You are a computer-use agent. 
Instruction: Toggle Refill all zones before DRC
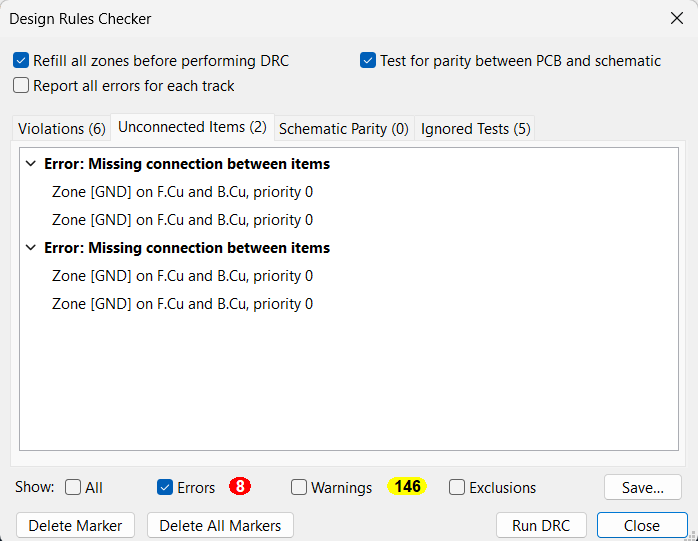[21, 61]
